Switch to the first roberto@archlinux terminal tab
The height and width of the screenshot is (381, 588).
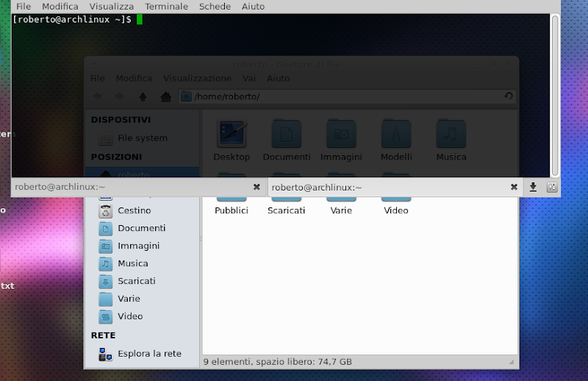tap(139, 187)
